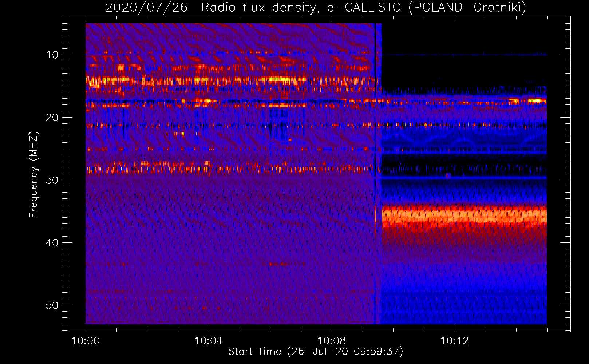Click the plot title date 2020/07/26

click(x=146, y=7)
